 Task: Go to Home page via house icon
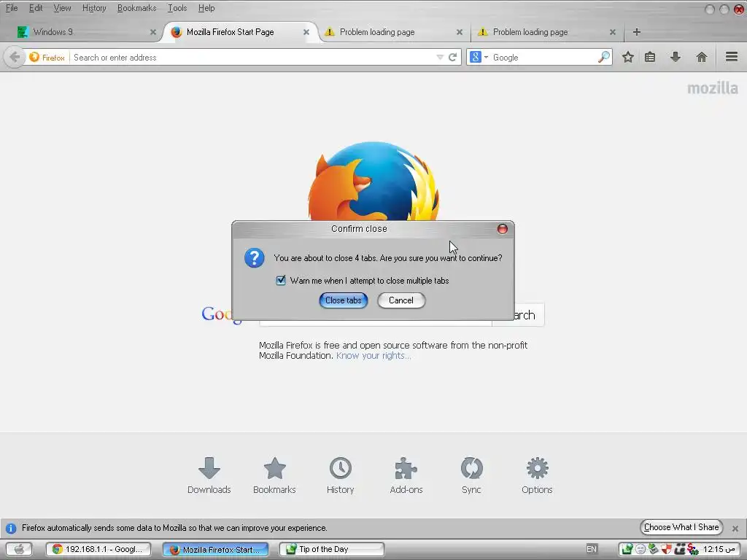(701, 57)
